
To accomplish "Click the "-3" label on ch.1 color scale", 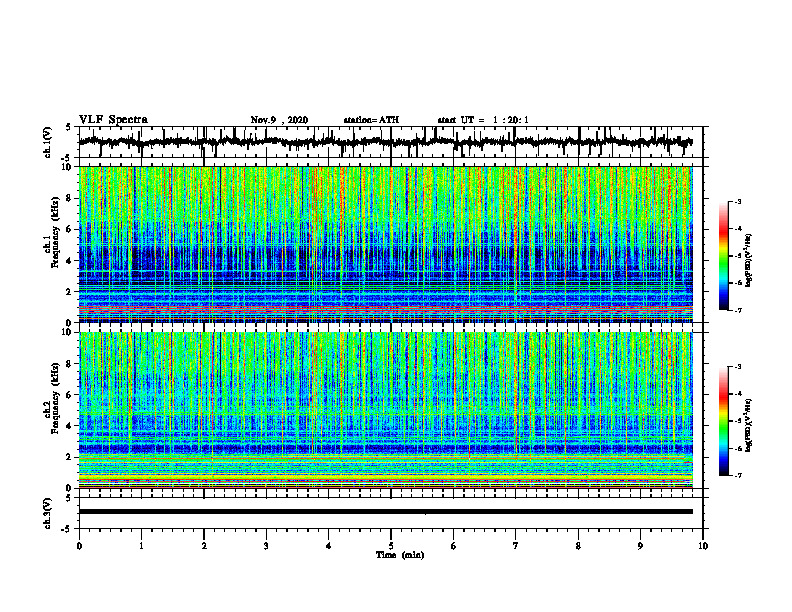I will 737,202.
